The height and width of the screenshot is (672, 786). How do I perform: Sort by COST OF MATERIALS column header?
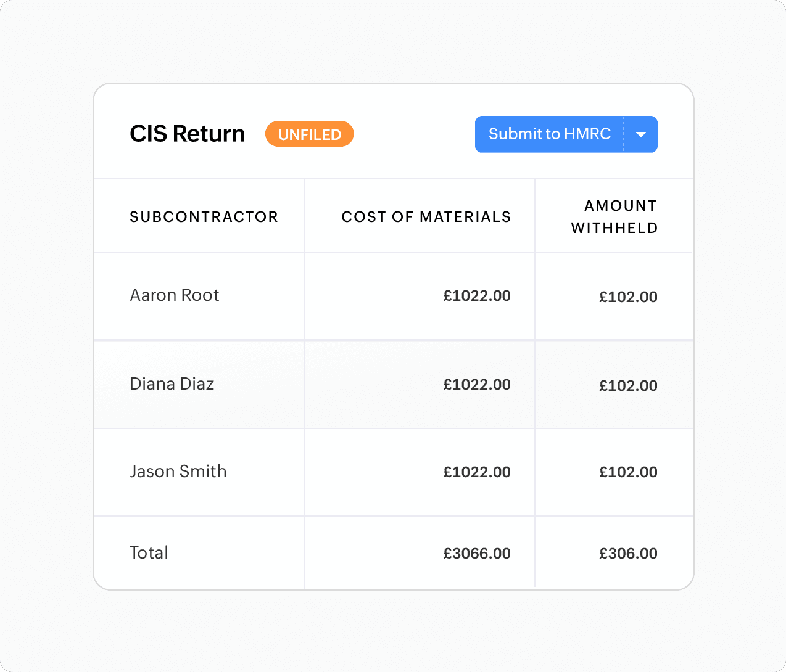pyautogui.click(x=426, y=217)
